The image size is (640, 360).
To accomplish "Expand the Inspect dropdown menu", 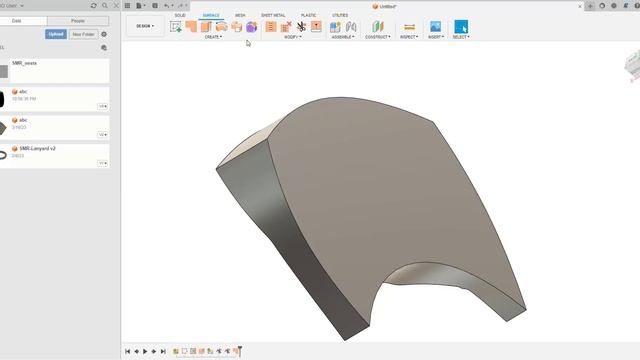I will (409, 37).
